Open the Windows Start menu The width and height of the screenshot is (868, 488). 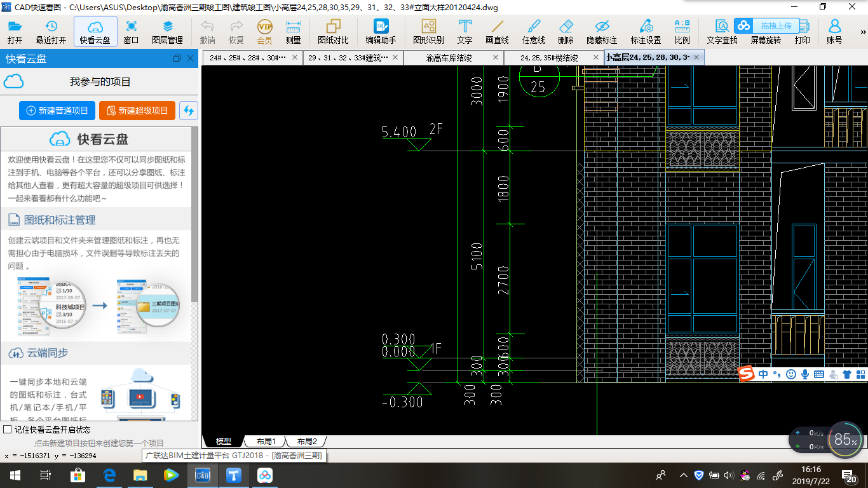click(15, 475)
